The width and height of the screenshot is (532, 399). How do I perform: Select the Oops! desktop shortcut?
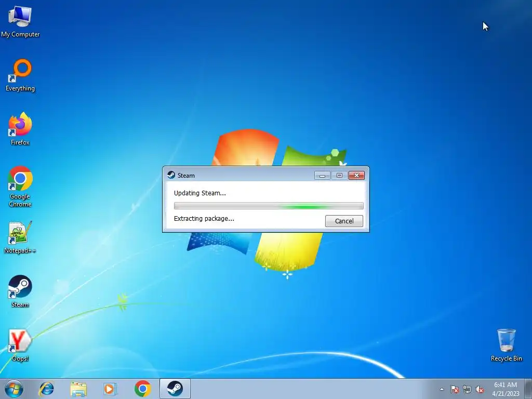pos(20,345)
